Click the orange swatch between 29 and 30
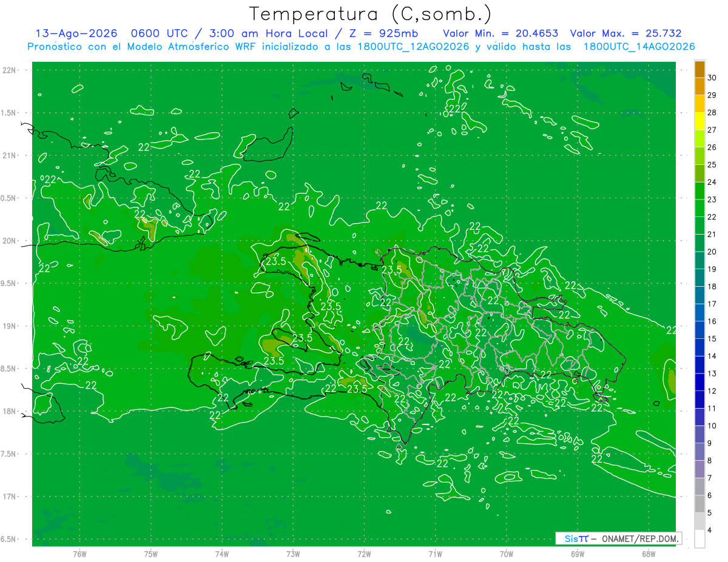This screenshot has width=728, height=562. click(x=699, y=86)
